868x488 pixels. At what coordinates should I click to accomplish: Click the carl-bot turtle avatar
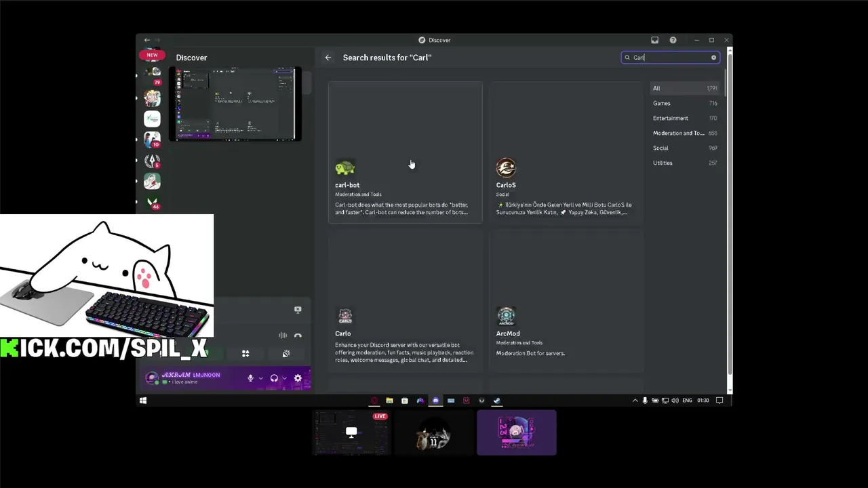[x=345, y=167]
